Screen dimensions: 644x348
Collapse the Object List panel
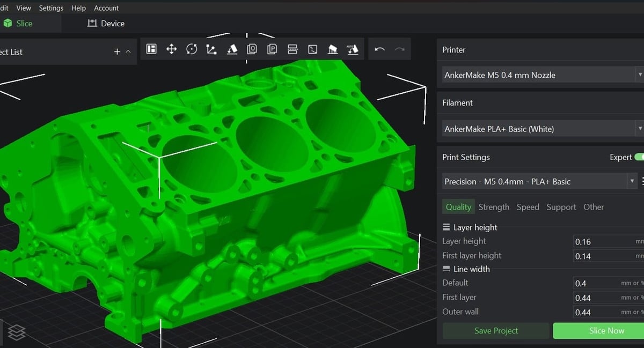click(x=128, y=52)
